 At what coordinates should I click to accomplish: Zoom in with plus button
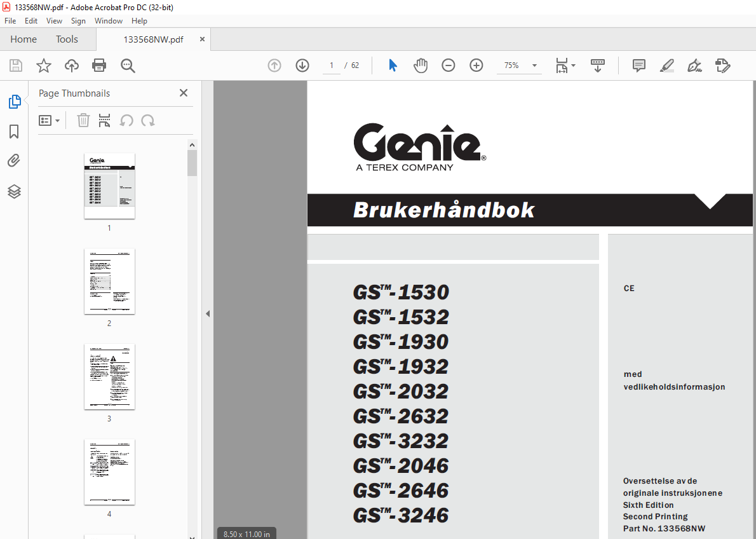476,65
